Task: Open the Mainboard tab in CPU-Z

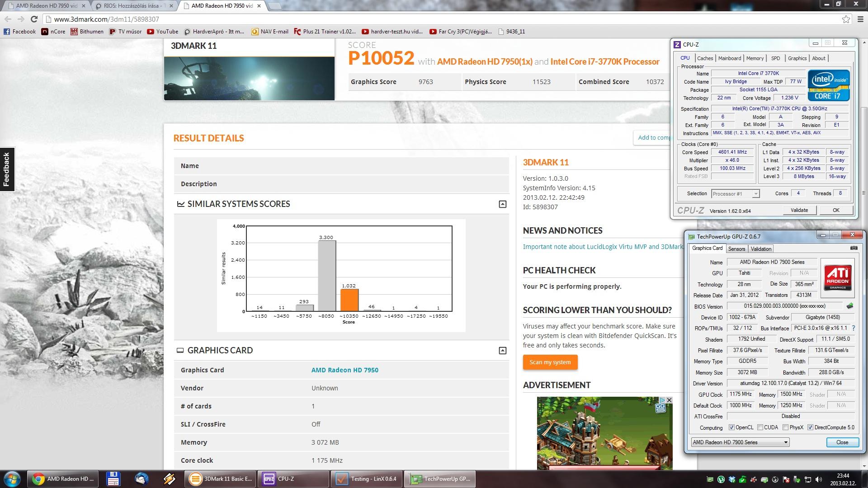Action: coord(729,58)
